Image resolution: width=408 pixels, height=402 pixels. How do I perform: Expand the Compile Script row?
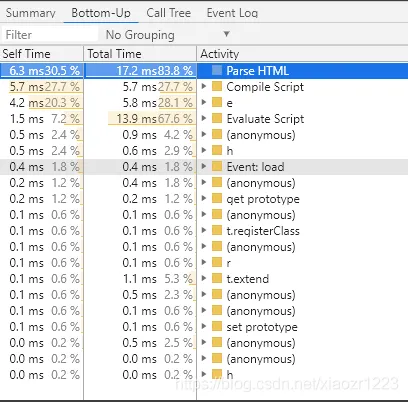click(x=204, y=86)
